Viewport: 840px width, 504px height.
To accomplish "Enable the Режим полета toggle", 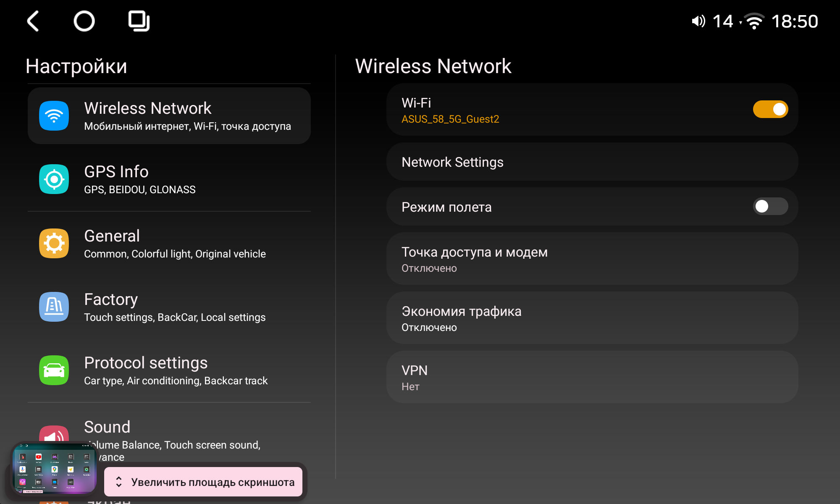I will coord(770,206).
